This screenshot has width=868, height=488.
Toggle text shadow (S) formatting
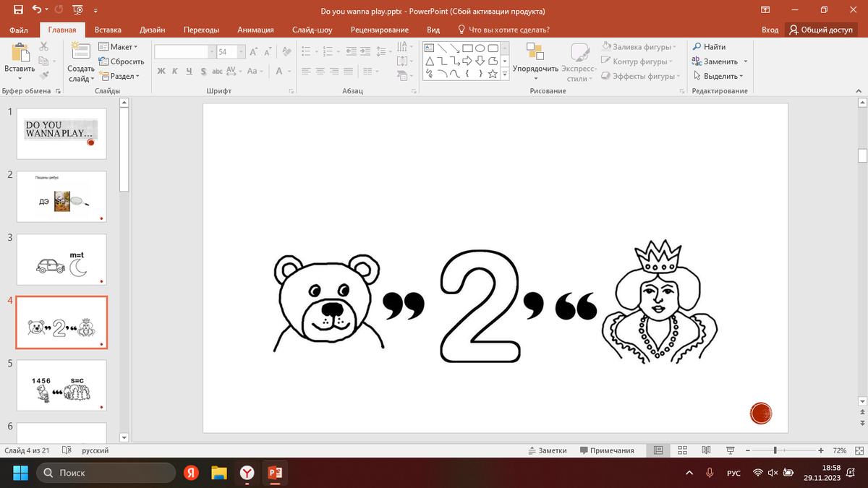(203, 71)
